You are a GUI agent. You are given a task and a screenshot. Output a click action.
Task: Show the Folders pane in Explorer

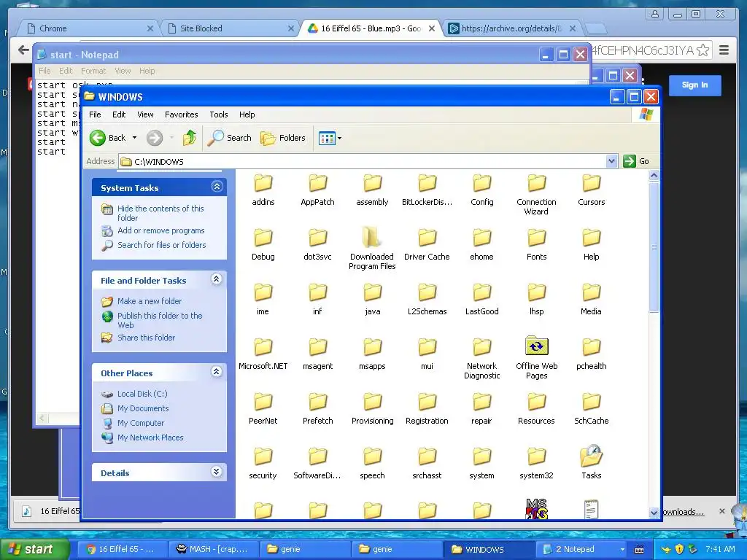coord(282,138)
